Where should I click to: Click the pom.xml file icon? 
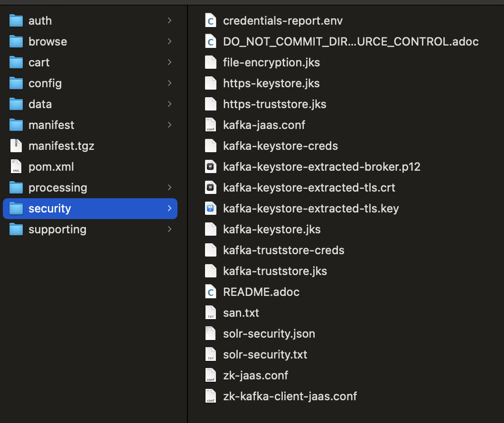(x=16, y=167)
